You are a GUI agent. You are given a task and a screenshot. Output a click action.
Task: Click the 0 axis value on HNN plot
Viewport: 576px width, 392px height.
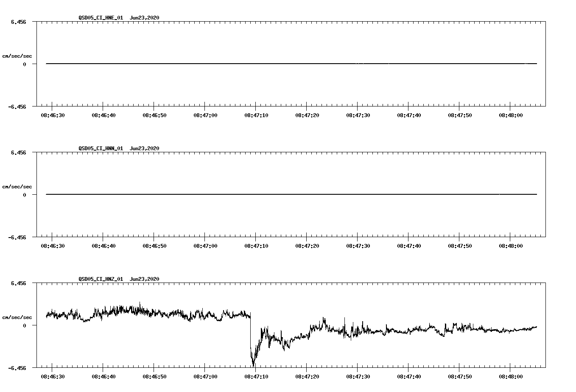tap(25, 195)
